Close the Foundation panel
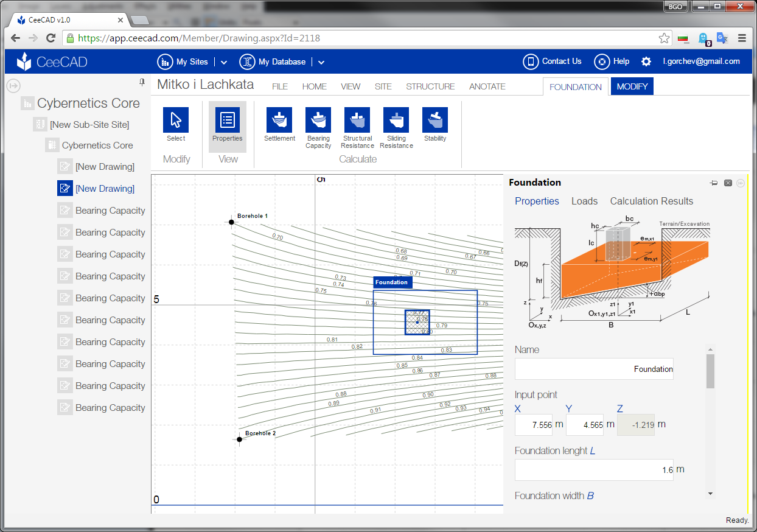757x532 pixels. (x=728, y=183)
